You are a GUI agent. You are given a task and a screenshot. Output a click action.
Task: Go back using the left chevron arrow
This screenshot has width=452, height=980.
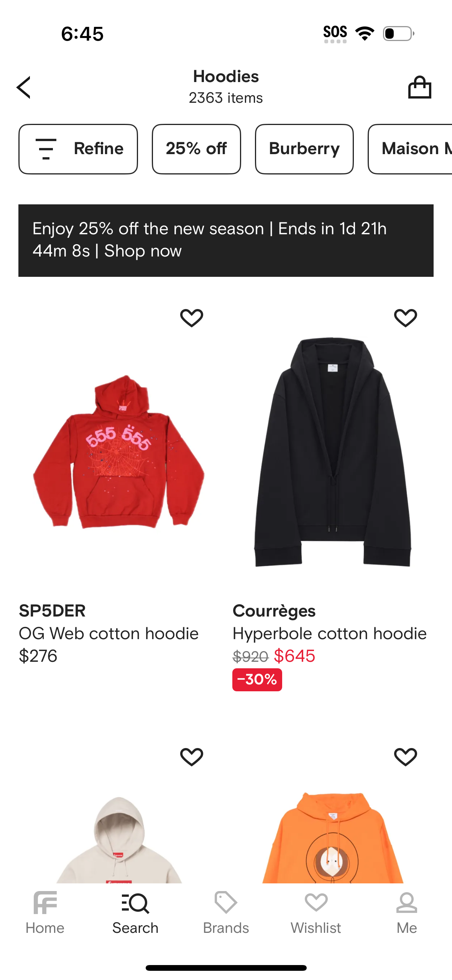[x=23, y=87]
